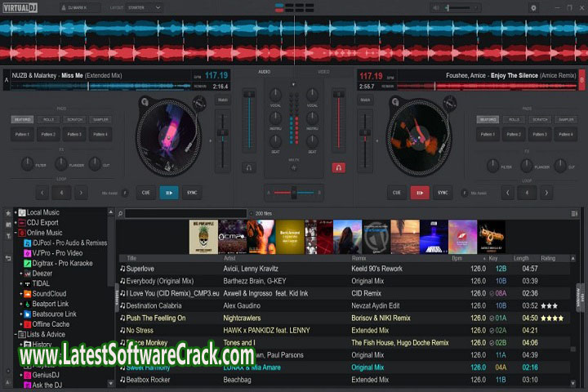Open the LAYOUT Starter dropdown
The width and height of the screenshot is (588, 392).
[145, 7]
